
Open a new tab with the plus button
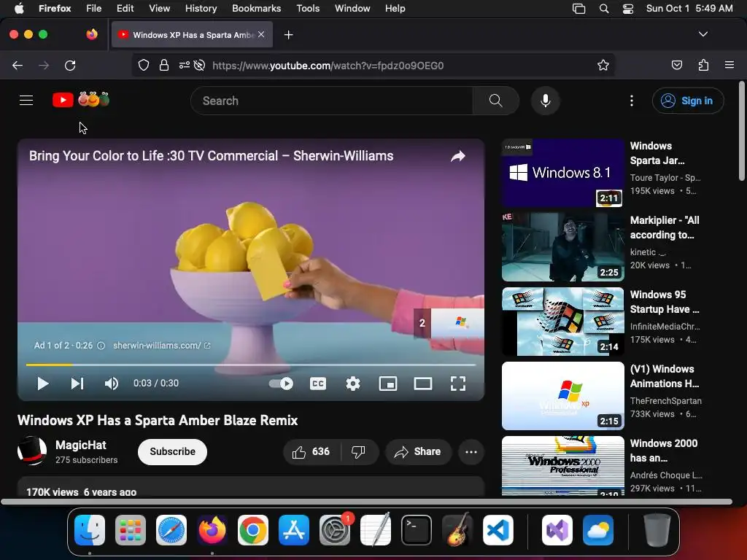[x=288, y=35]
